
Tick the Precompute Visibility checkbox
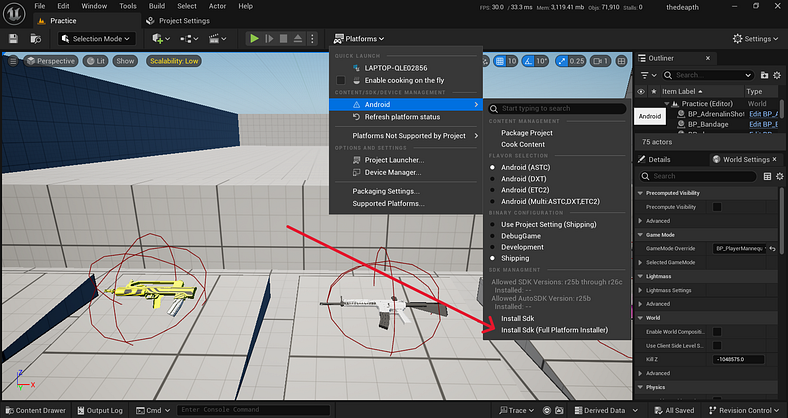tap(717, 207)
